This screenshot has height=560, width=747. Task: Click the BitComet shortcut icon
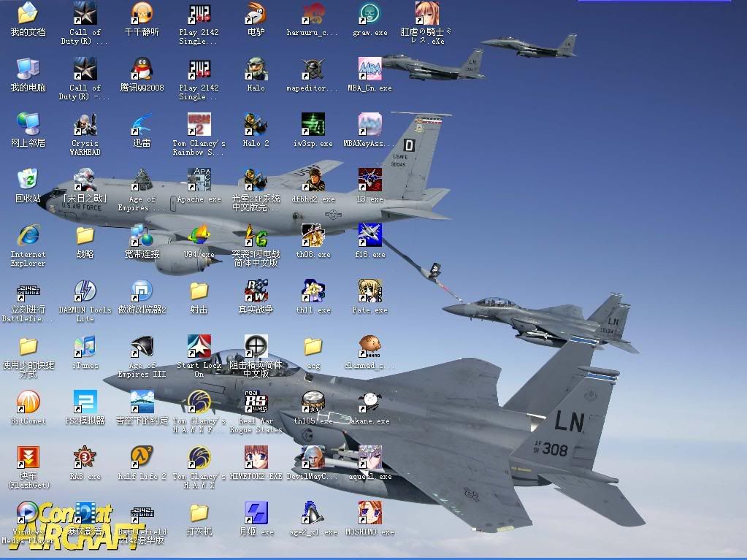pos(28,402)
